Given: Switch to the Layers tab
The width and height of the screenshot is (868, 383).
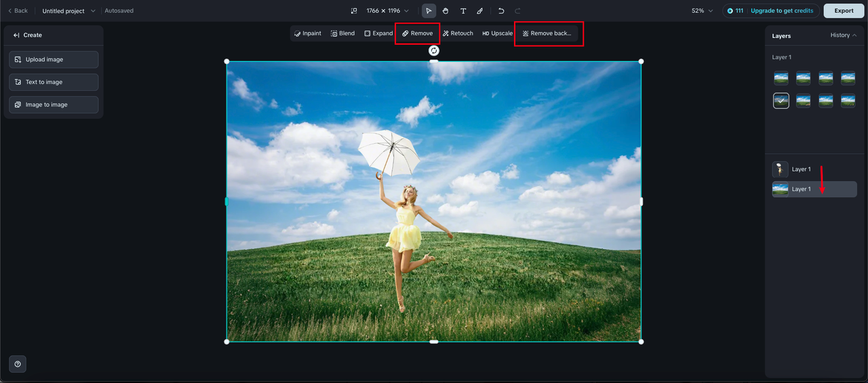Looking at the screenshot, I should point(781,35).
